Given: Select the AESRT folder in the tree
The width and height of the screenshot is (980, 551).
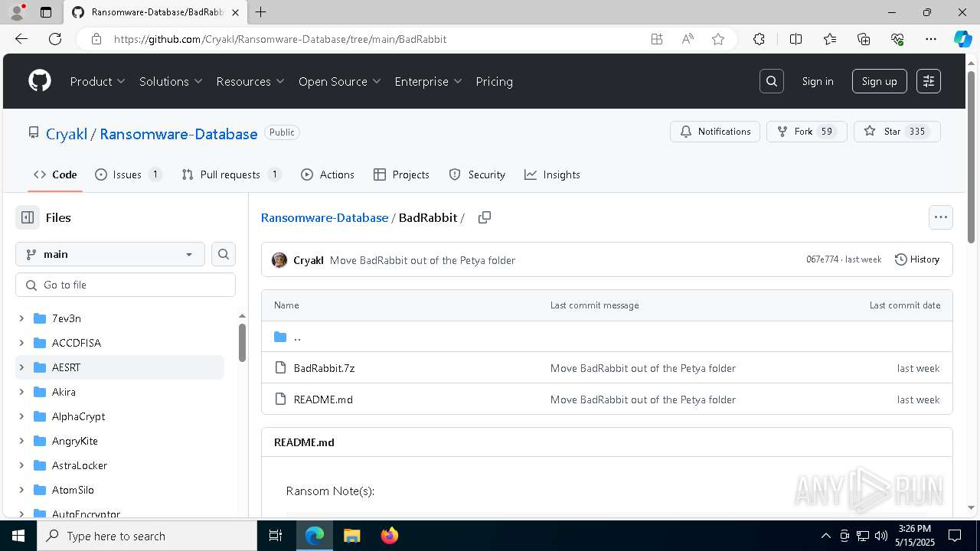Looking at the screenshot, I should point(119,367).
